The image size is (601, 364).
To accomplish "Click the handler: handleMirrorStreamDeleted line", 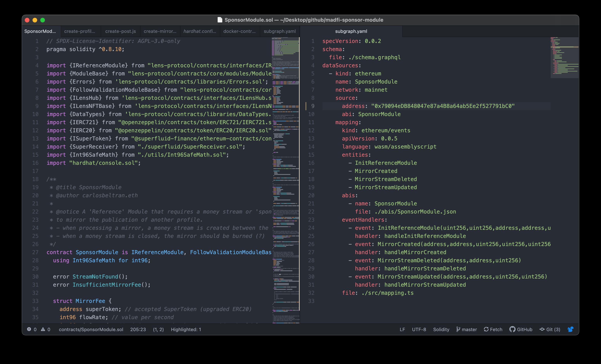I will (410, 268).
